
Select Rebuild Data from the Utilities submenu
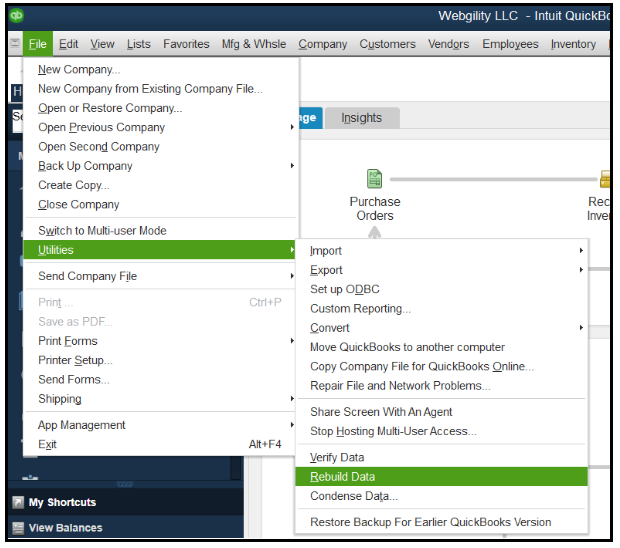tap(343, 477)
